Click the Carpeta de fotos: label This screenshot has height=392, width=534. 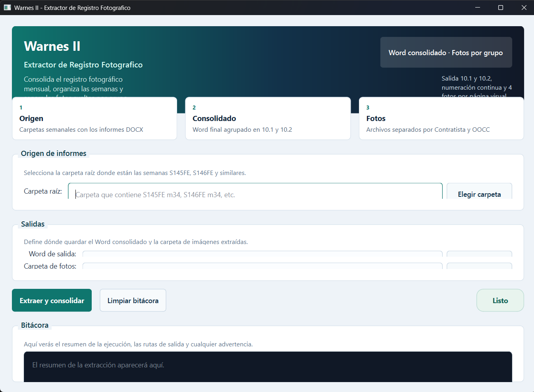(x=50, y=266)
